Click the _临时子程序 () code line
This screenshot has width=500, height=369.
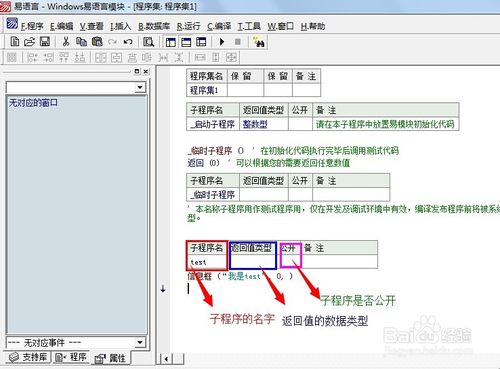[293, 151]
